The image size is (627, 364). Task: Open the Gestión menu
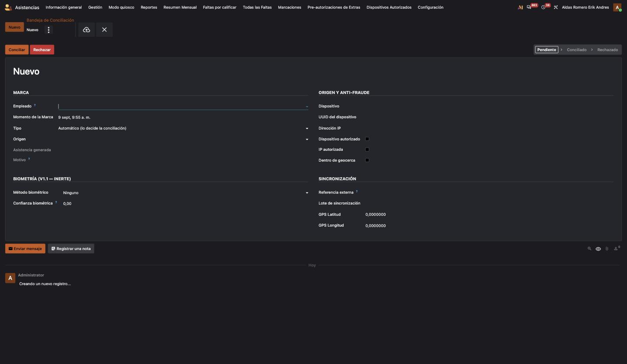[95, 7]
